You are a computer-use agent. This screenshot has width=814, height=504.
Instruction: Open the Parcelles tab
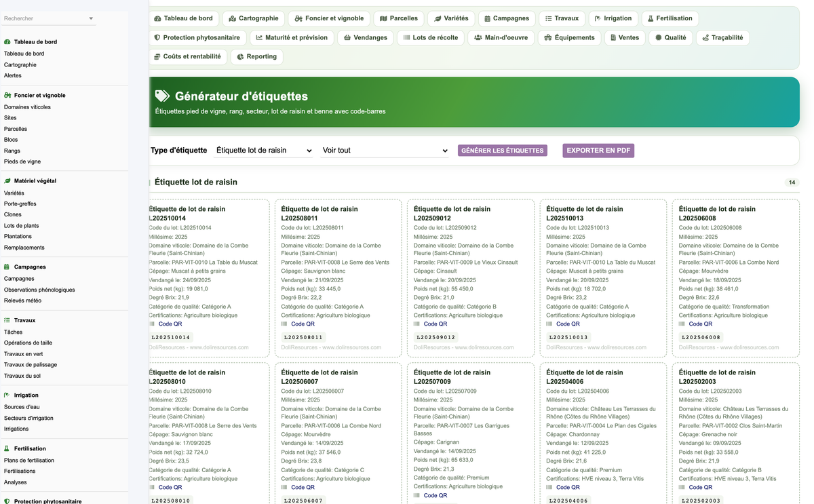click(399, 18)
